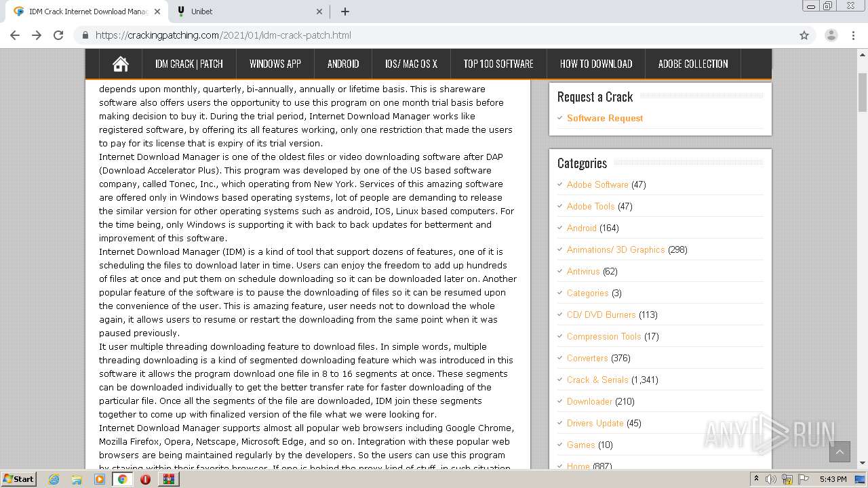Open Antivirus category link
The image size is (868, 488).
tap(583, 271)
